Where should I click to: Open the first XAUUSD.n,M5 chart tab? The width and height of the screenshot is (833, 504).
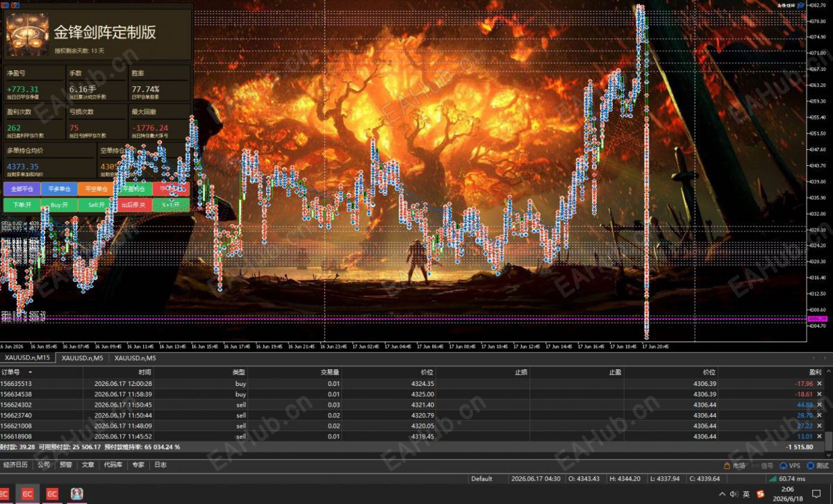(83, 358)
